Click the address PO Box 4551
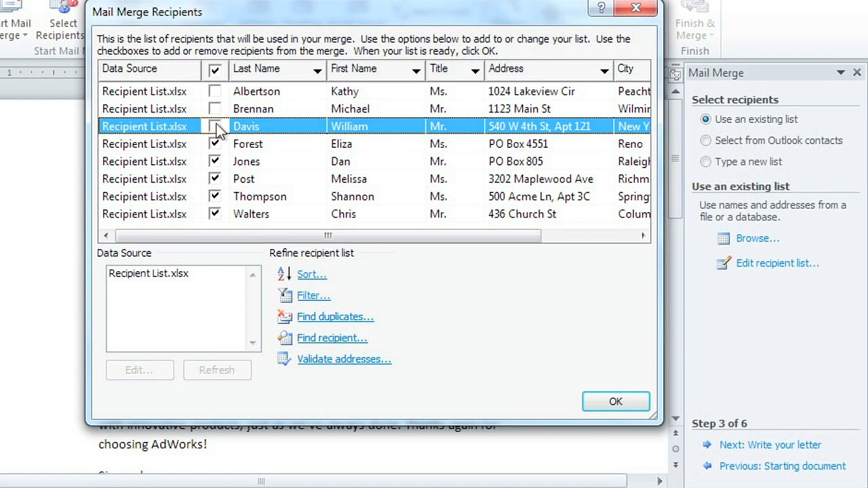The image size is (868, 488). tap(518, 144)
